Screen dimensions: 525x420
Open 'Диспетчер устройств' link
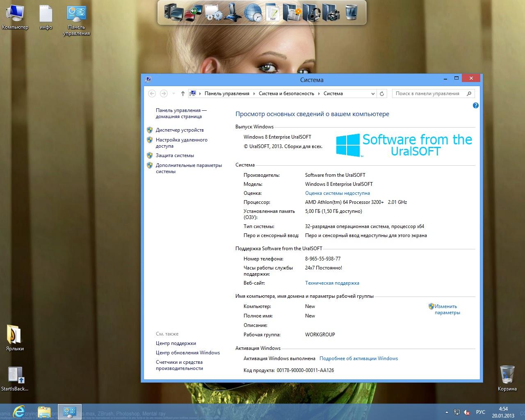[x=180, y=130]
